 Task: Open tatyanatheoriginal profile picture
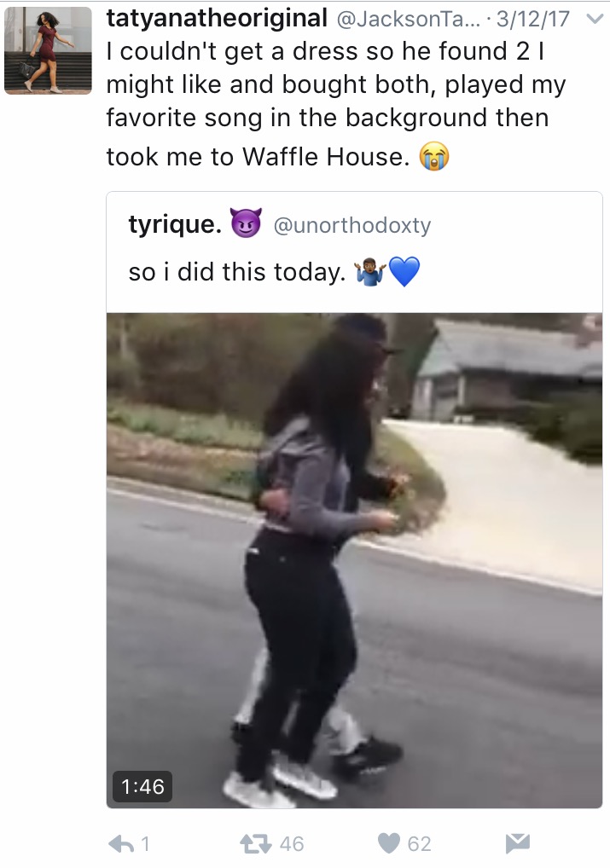tap(48, 50)
